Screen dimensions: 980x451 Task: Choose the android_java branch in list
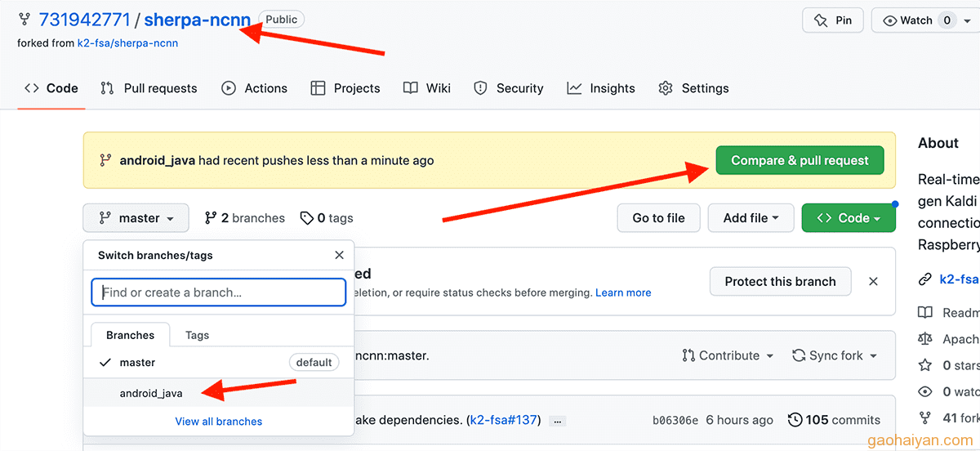[x=218, y=393]
